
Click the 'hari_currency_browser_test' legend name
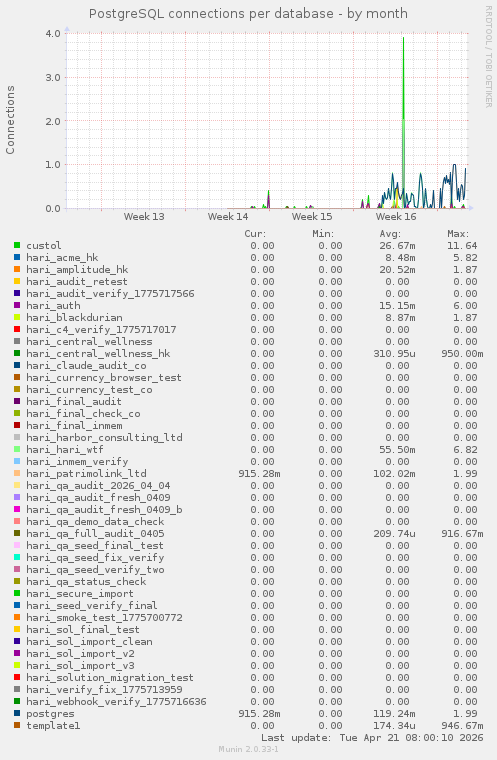(x=104, y=378)
